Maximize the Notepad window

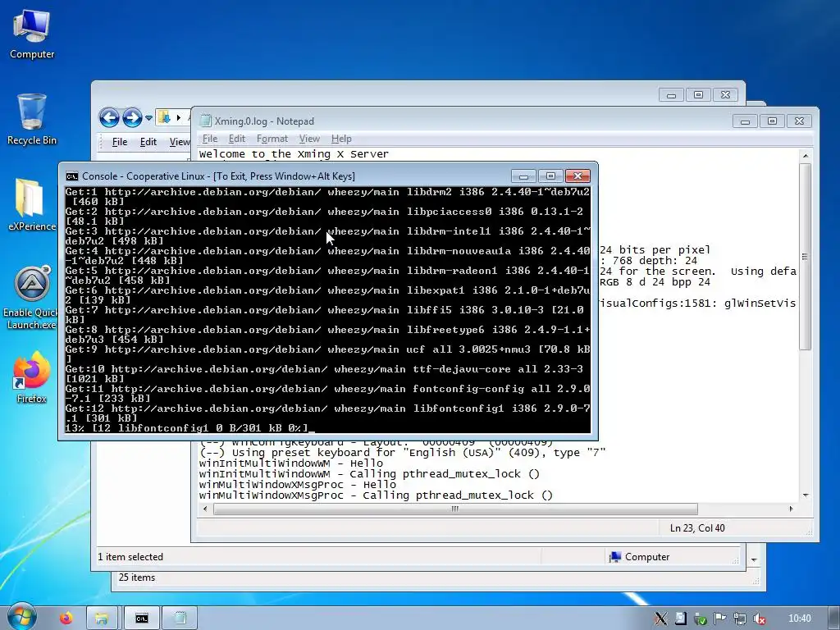[772, 121]
